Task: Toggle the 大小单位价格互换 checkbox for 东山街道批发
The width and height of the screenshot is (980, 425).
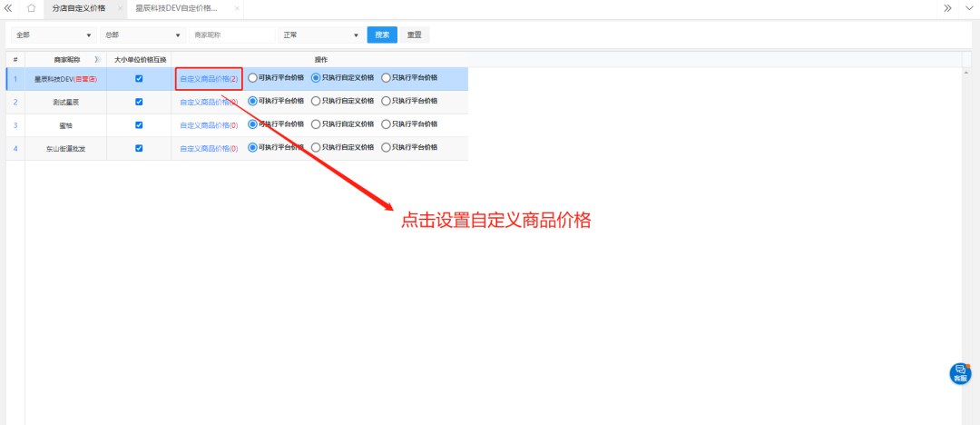Action: pyautogui.click(x=139, y=147)
